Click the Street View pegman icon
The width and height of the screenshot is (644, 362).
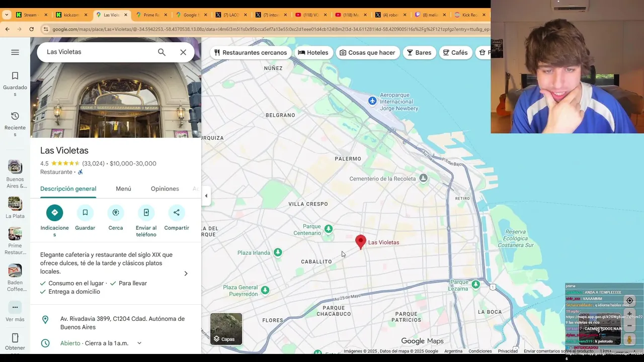click(629, 340)
